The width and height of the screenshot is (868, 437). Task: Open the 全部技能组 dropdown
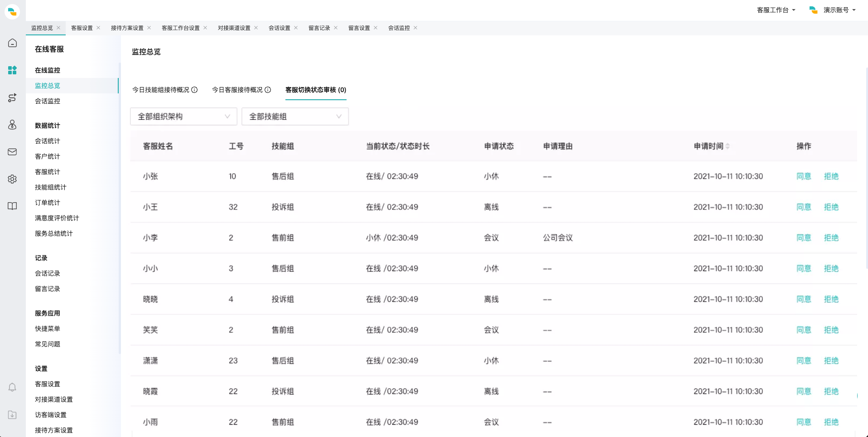[295, 117]
